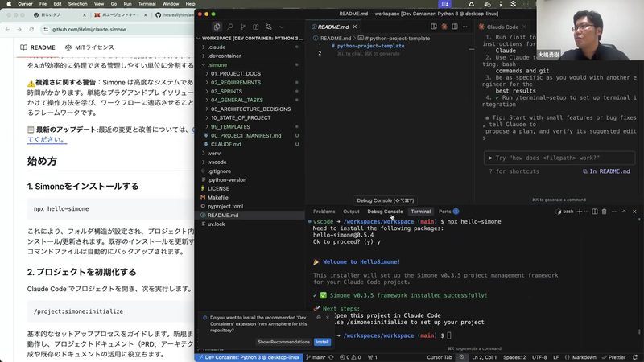This screenshot has width=644, height=362.
Task: Click the Claude Code icon in editor toolbar
Action: 444,27
